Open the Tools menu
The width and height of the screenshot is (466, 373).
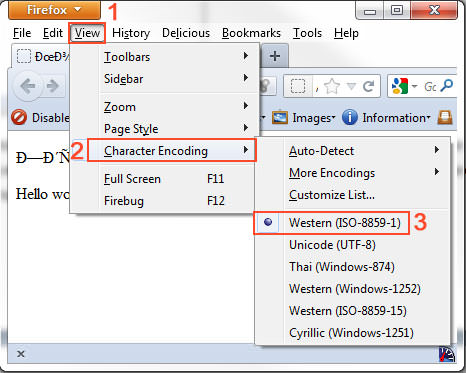pyautogui.click(x=307, y=33)
